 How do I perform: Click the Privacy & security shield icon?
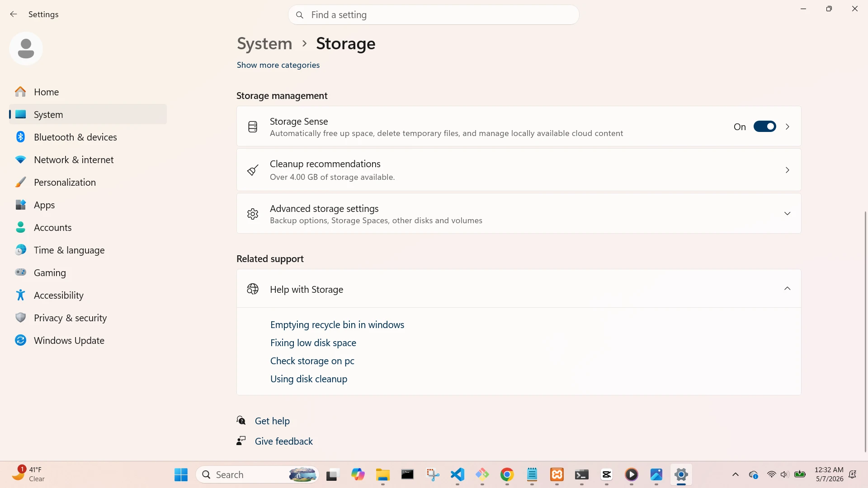[20, 318]
